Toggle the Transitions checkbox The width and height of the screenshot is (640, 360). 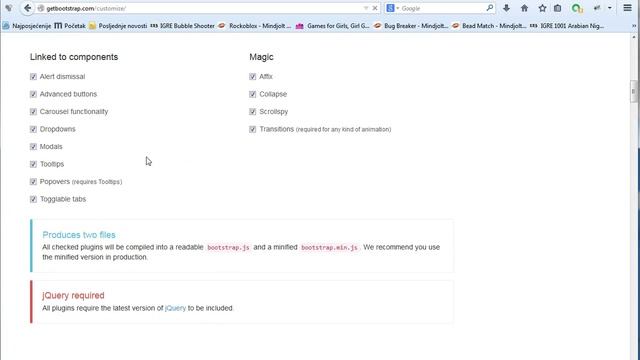click(253, 129)
